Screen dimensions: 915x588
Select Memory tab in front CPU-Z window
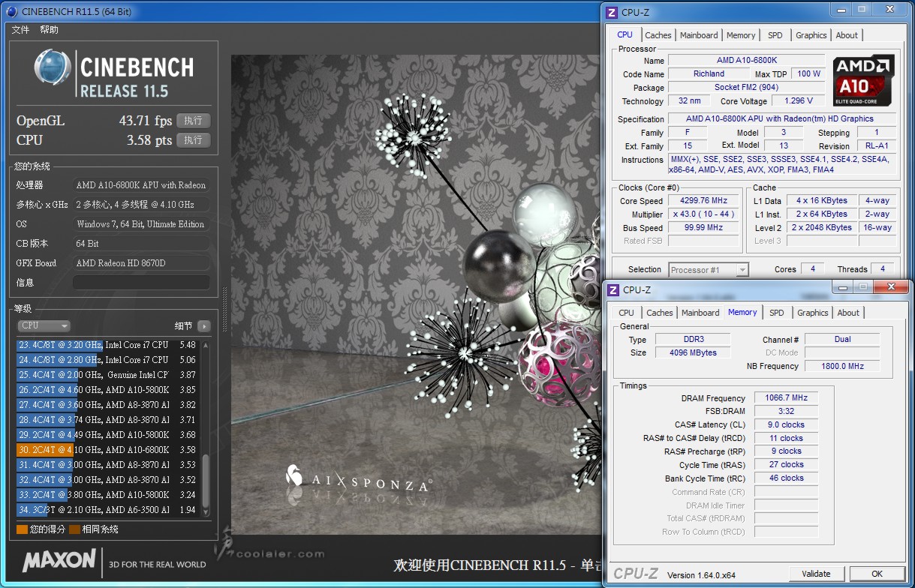pos(742,312)
